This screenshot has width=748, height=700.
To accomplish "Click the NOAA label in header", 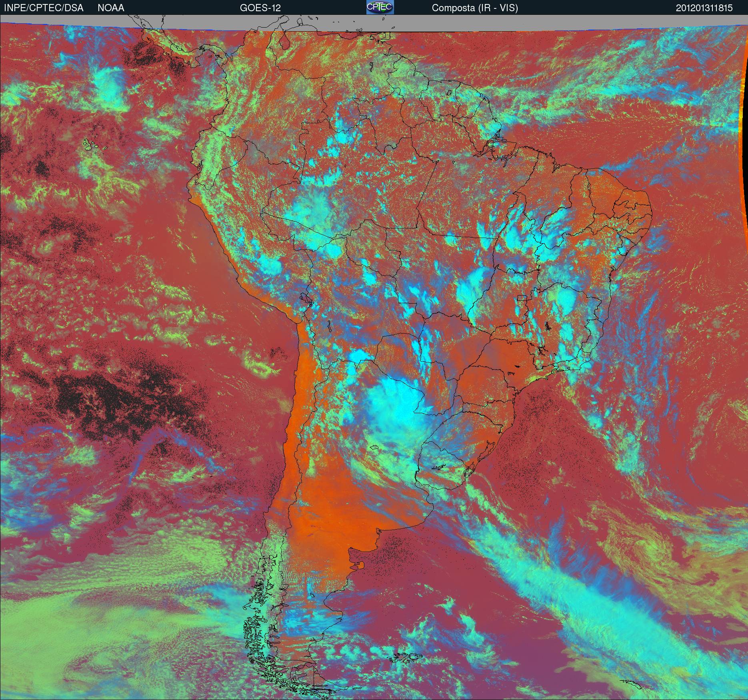I will [111, 8].
